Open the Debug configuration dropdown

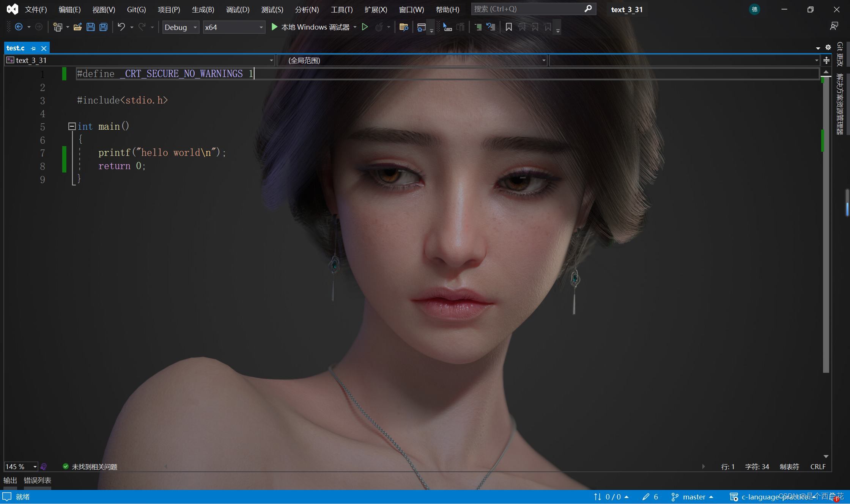(x=181, y=27)
